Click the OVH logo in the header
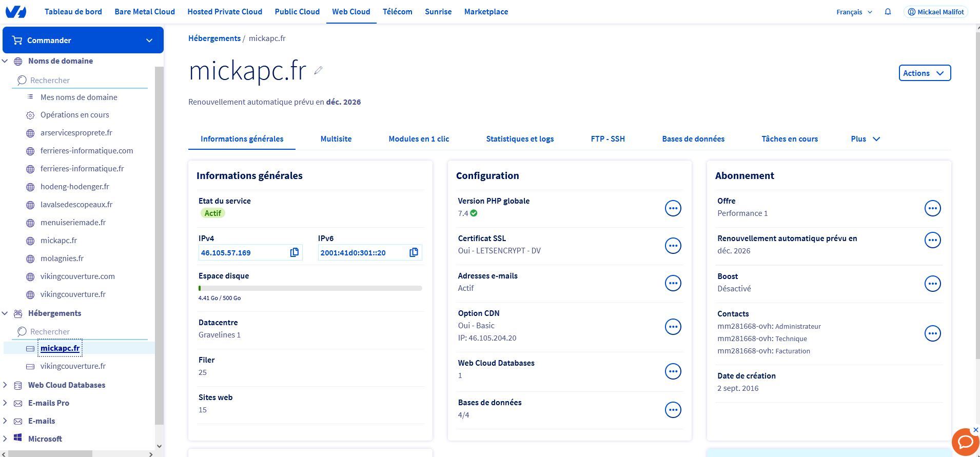The image size is (980, 457). 15,12
